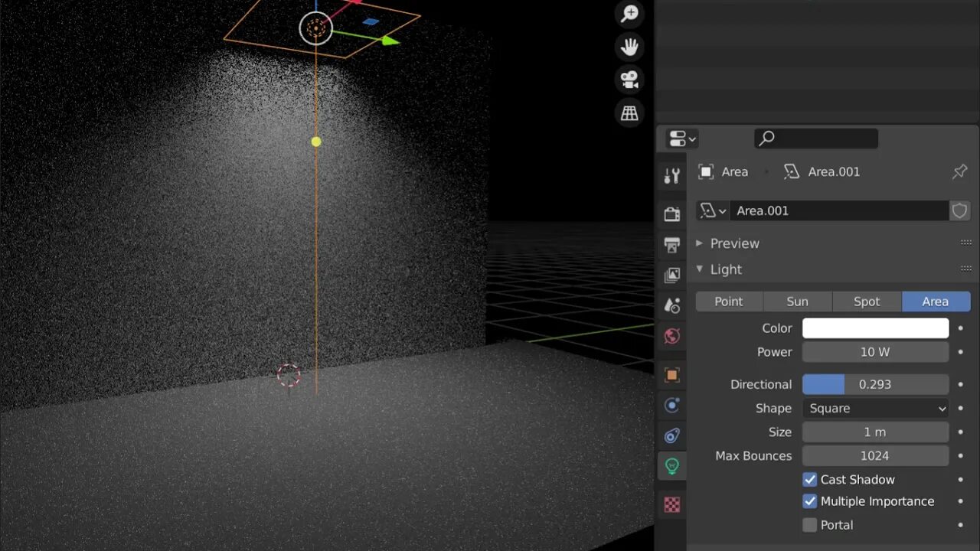Open the View Layer Properties tab
Screen dimensions: 980x551
pos(672,276)
